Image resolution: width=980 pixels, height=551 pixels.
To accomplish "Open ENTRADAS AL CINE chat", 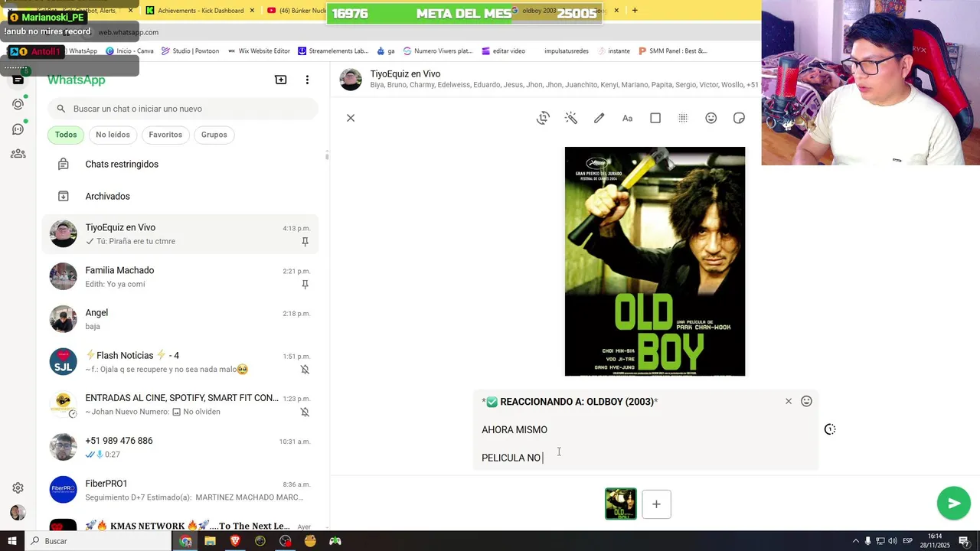I will (x=181, y=405).
